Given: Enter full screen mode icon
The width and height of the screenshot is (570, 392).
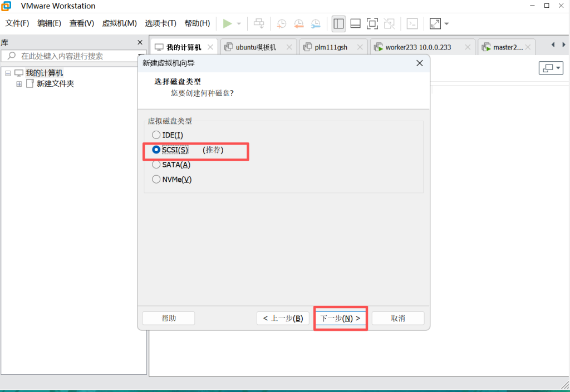Looking at the screenshot, I should click(372, 23).
